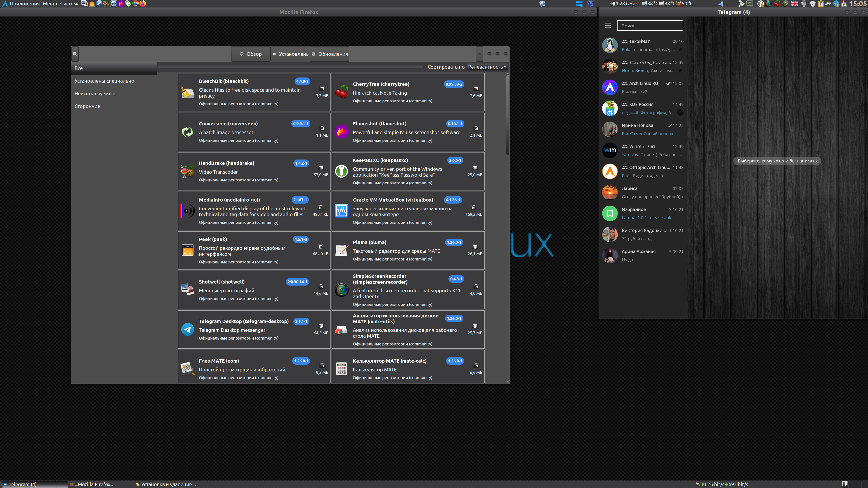The image size is (868, 488).
Task: Click the blue volume speaker in top panel
Action: [x=721, y=4]
